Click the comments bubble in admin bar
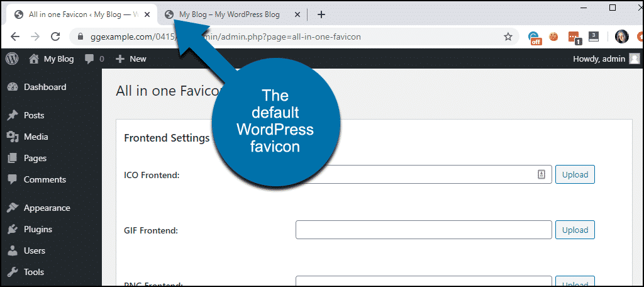The width and height of the screenshot is (644, 287). [x=89, y=59]
